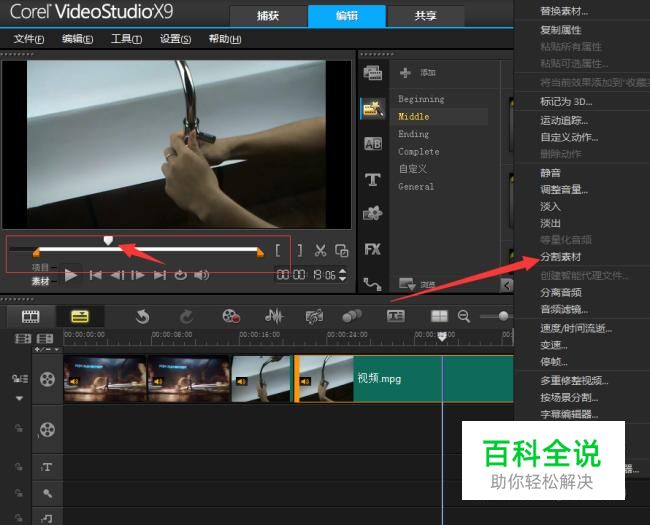Click the enlarge preview window icon
This screenshot has width=650, height=525.
click(342, 250)
